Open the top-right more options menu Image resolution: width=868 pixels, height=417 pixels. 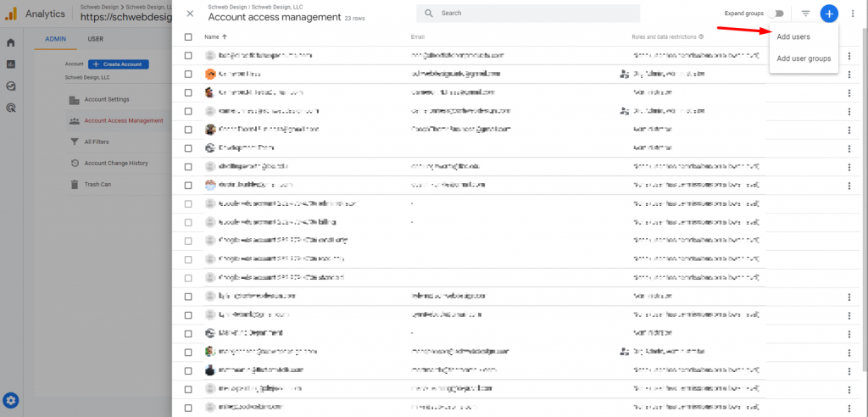coord(853,14)
